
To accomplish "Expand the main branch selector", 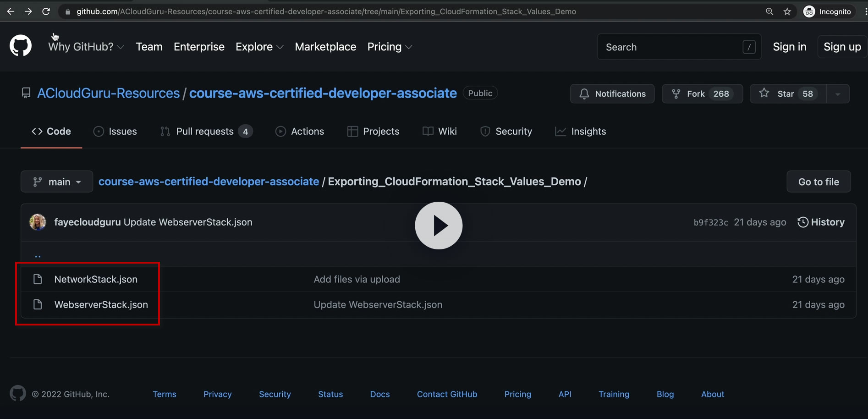I will 57,182.
